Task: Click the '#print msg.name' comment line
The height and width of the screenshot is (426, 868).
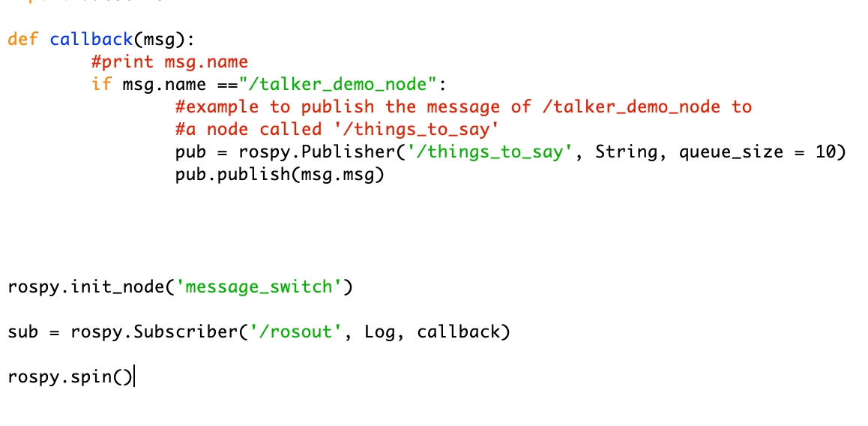Action: 170,62
